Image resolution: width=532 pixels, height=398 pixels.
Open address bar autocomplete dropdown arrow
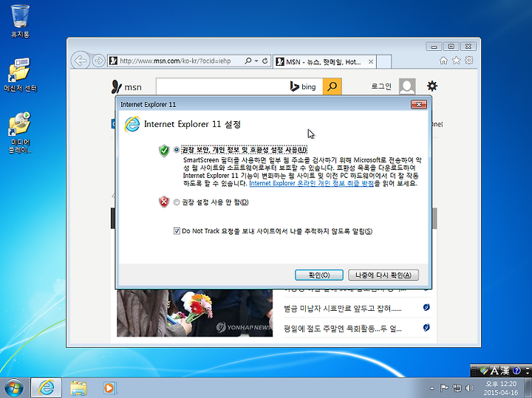pyautogui.click(x=256, y=61)
